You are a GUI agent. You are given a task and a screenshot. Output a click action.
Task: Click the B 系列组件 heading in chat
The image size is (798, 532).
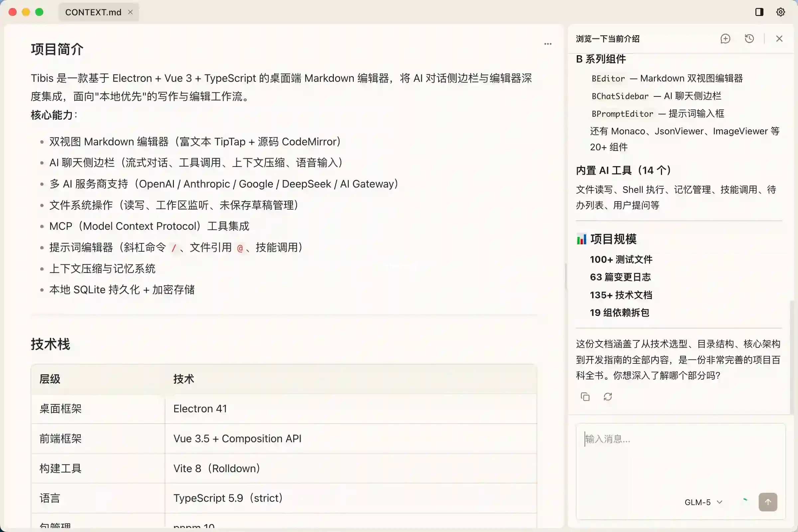[x=601, y=59]
